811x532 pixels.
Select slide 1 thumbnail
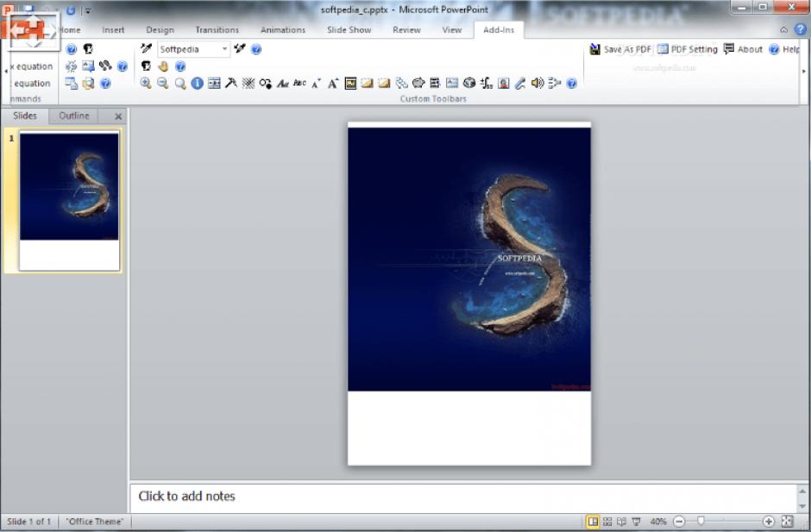click(69, 201)
